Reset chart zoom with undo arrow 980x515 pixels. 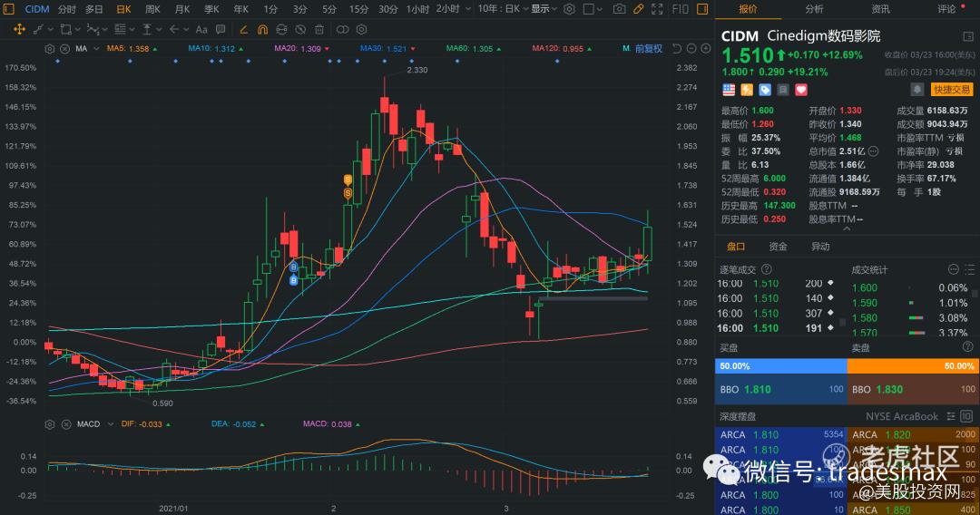(x=677, y=49)
